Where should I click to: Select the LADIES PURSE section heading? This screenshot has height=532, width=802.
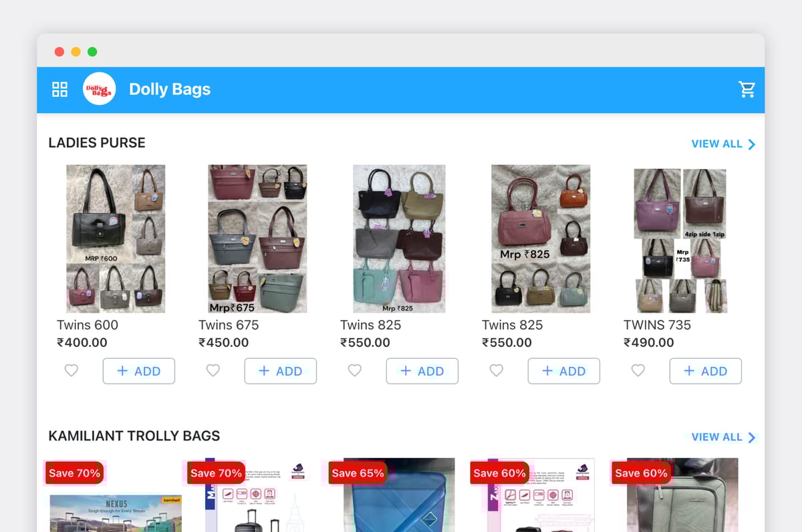click(x=96, y=142)
